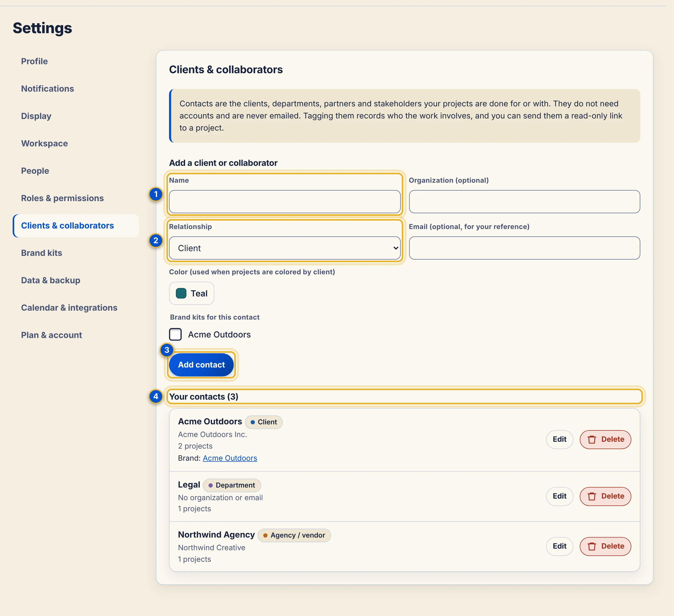
Task: Open Roles & permissions settings
Action: (62, 198)
